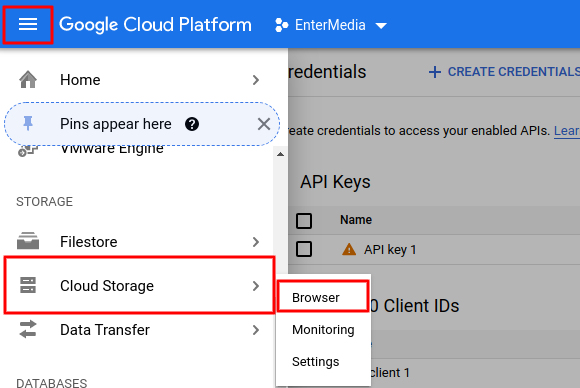Click the Cloud Storage icon
This screenshot has width=580, height=388.
tap(28, 285)
